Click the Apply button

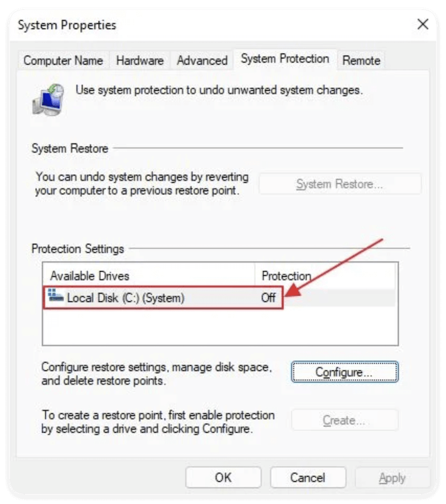click(x=393, y=477)
